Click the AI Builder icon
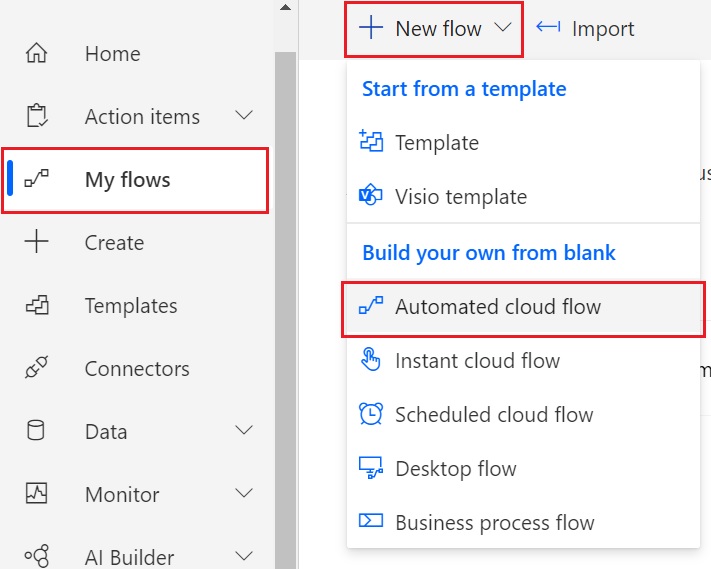Screen dimensions: 711x569 point(36,557)
